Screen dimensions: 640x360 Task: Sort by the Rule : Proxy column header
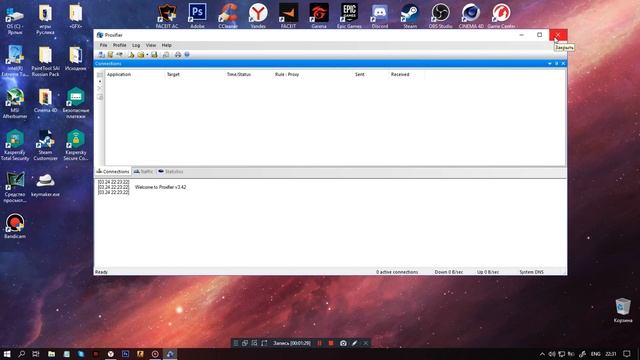[287, 74]
